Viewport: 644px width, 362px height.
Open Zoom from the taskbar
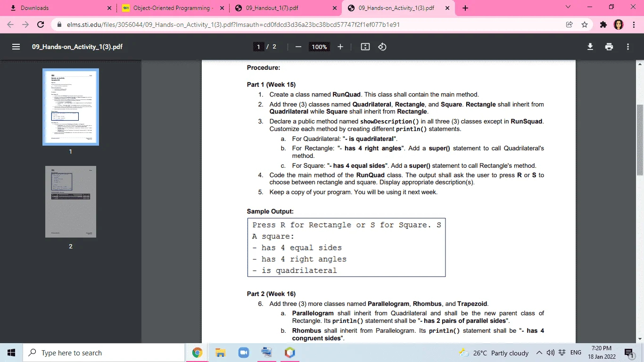click(244, 353)
